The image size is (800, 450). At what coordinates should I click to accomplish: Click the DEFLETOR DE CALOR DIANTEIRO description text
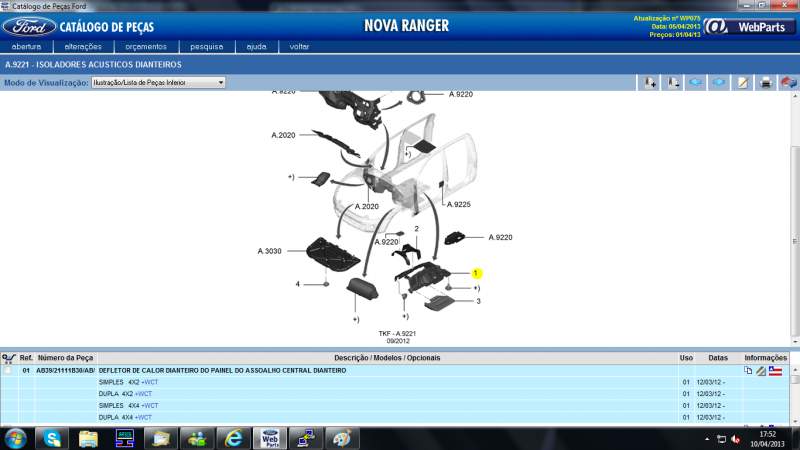click(222, 370)
